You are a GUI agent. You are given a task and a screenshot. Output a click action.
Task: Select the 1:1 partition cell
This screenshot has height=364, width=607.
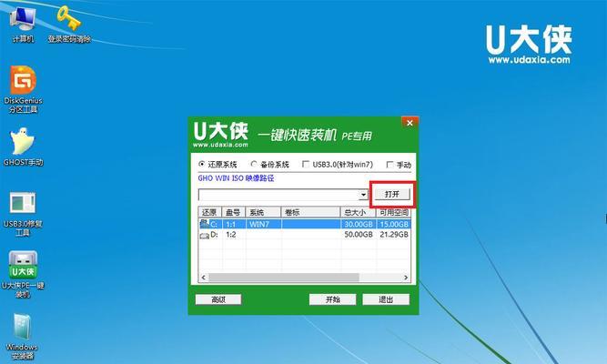click(x=231, y=224)
